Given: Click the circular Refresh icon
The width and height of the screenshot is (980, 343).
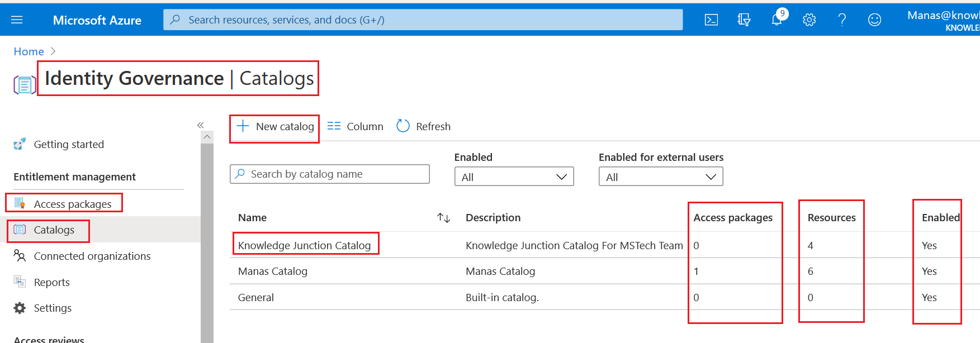Looking at the screenshot, I should pos(403,126).
